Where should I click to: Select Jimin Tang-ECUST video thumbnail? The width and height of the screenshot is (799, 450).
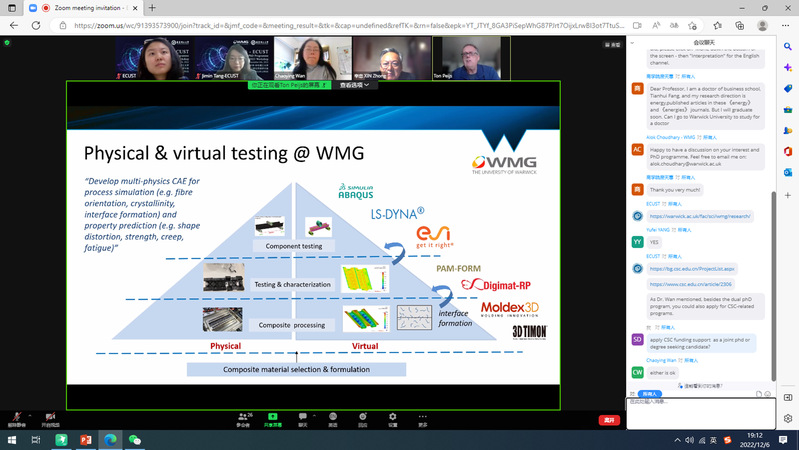(233, 58)
